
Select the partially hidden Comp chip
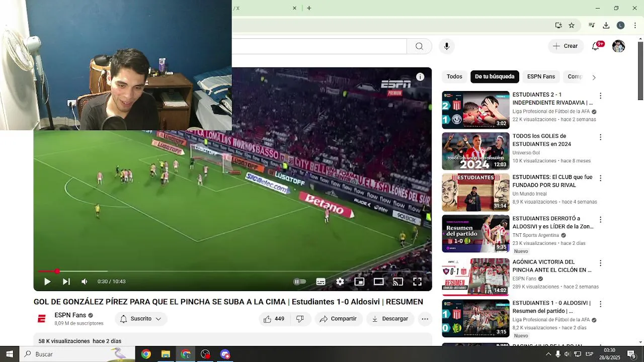pos(575,76)
